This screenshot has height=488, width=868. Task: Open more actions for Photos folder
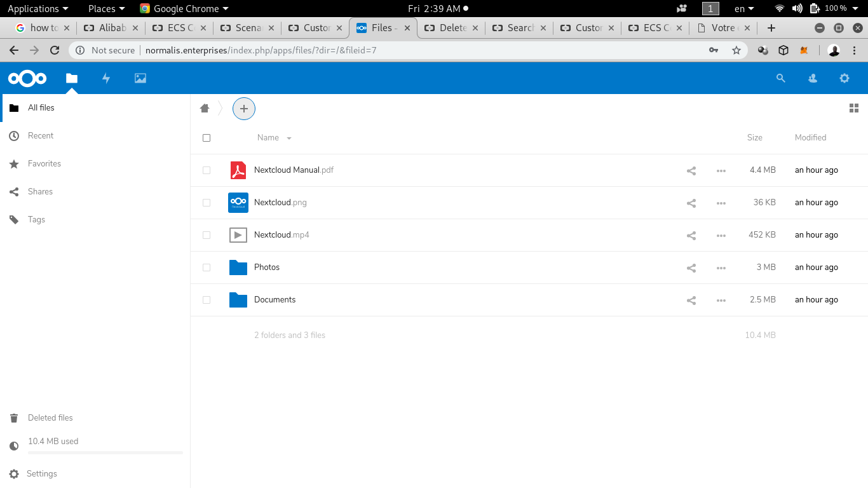click(x=721, y=268)
